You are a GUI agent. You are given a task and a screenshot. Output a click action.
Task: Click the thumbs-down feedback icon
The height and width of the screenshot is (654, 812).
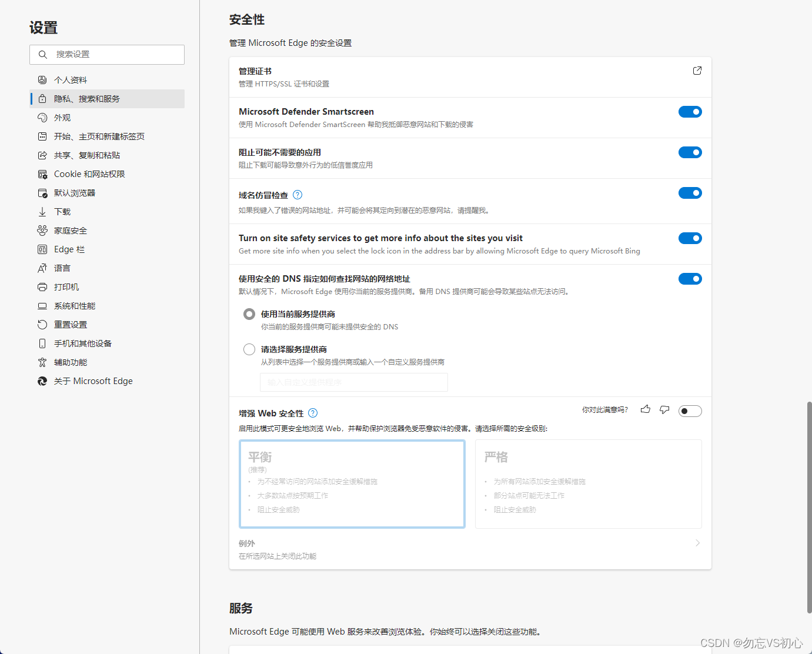click(x=664, y=409)
